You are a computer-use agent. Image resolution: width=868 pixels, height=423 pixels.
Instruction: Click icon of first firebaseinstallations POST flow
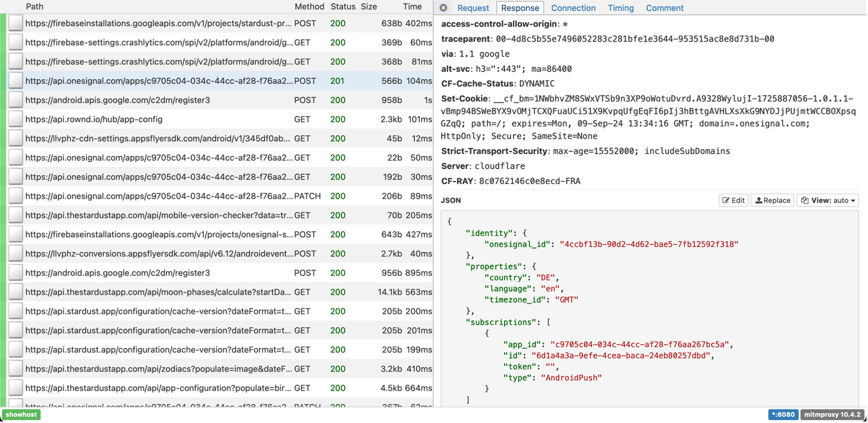pyautogui.click(x=16, y=24)
